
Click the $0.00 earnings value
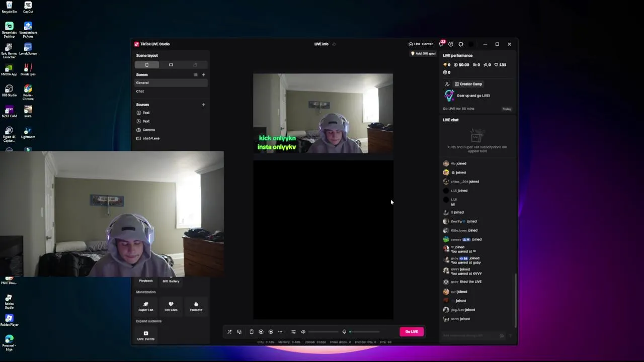462,65
